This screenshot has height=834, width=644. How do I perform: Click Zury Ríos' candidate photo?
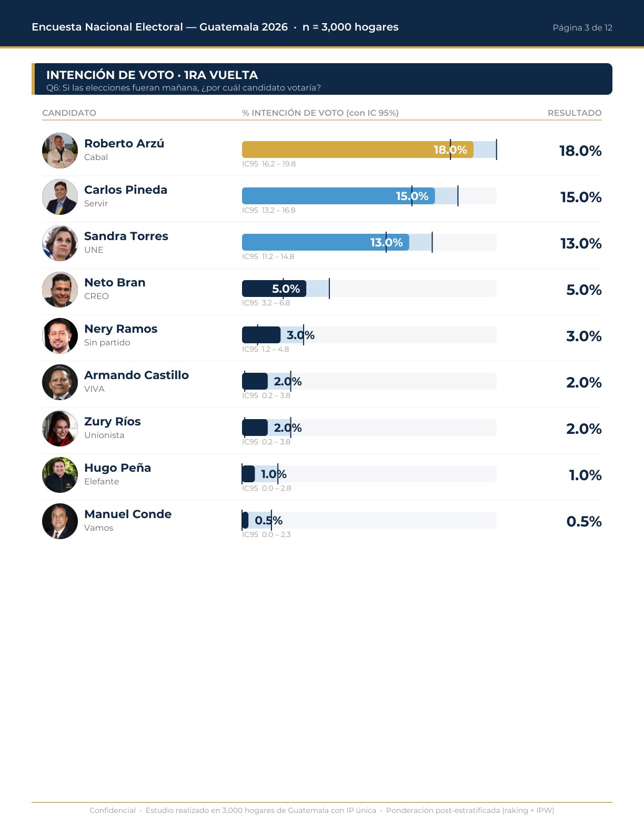pyautogui.click(x=60, y=429)
